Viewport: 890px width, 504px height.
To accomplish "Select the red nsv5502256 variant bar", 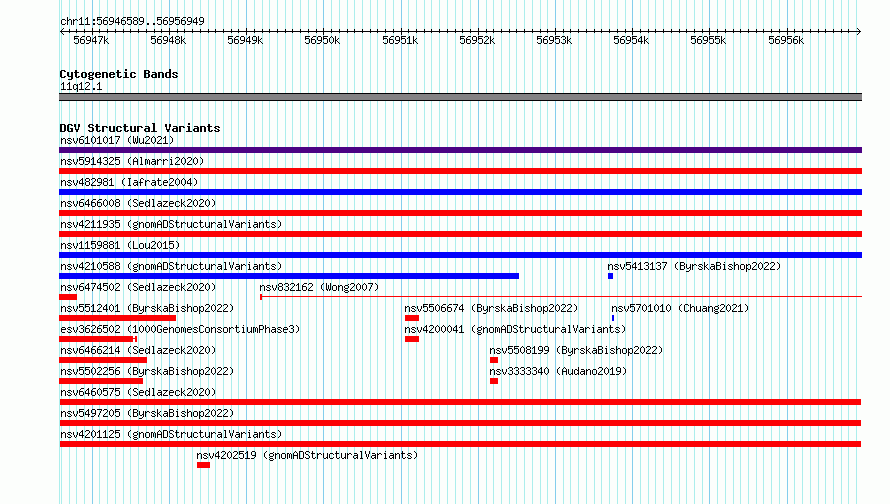I will coord(101,381).
